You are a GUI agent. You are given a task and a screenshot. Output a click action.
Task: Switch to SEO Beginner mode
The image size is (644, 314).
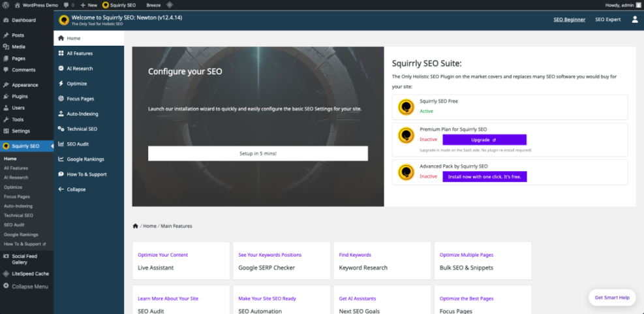569,20
